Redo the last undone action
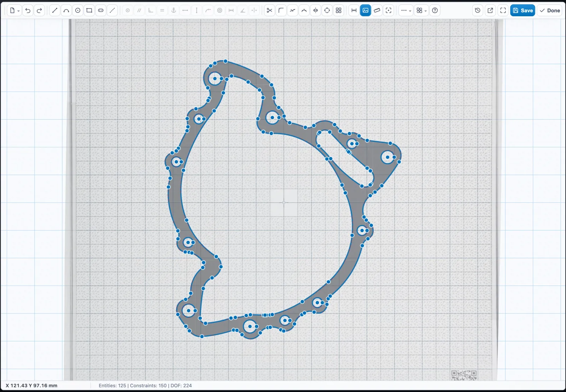 coord(40,11)
